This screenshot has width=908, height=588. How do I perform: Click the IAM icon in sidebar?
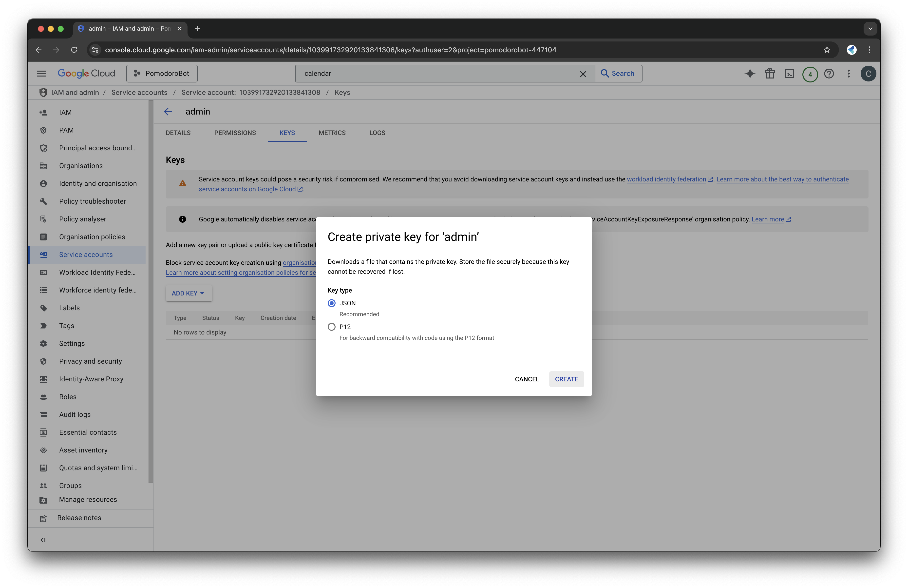(x=43, y=112)
